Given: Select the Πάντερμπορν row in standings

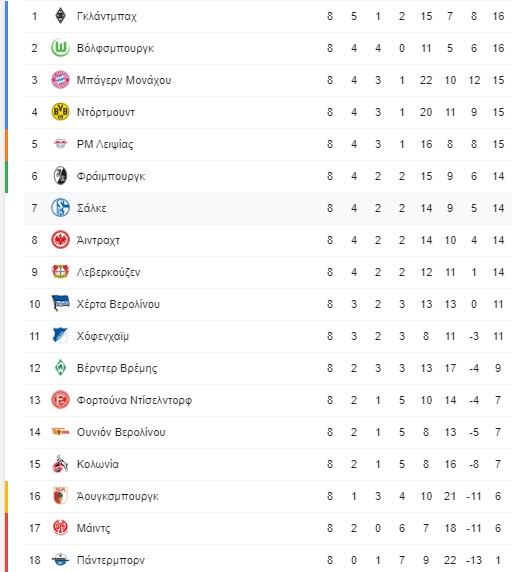Looking at the screenshot, I should tap(268, 559).
